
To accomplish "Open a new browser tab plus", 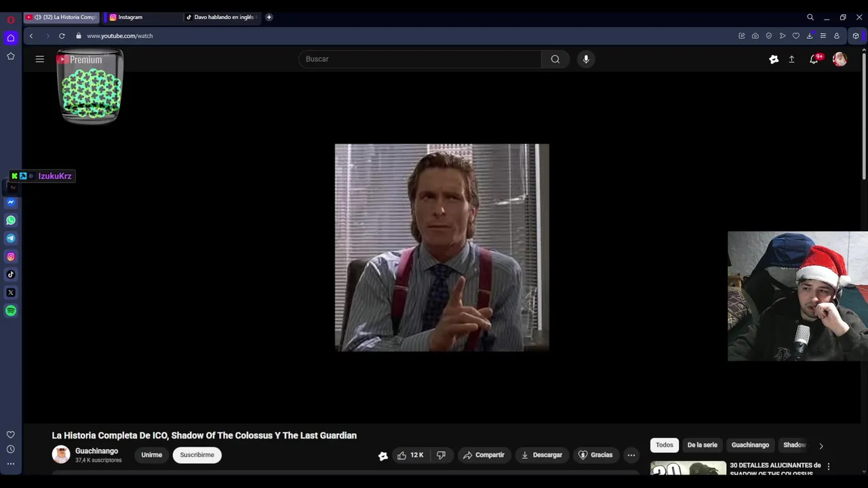I will pos(269,17).
